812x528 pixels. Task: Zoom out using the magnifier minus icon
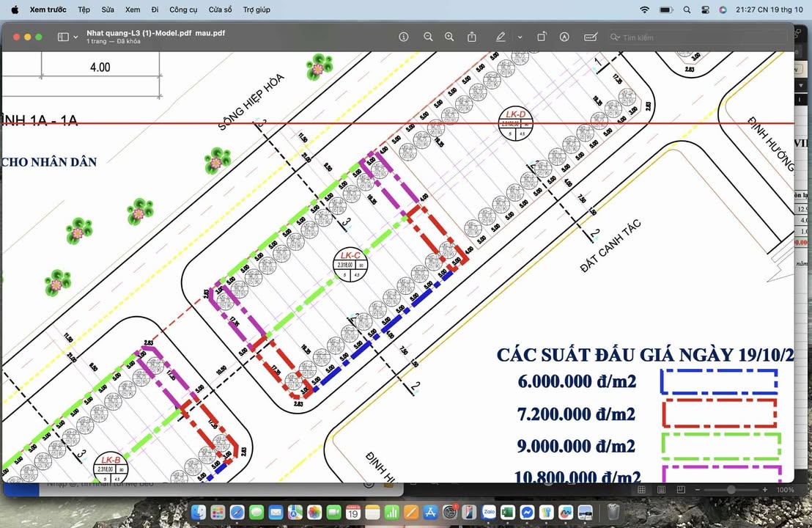[x=428, y=37]
